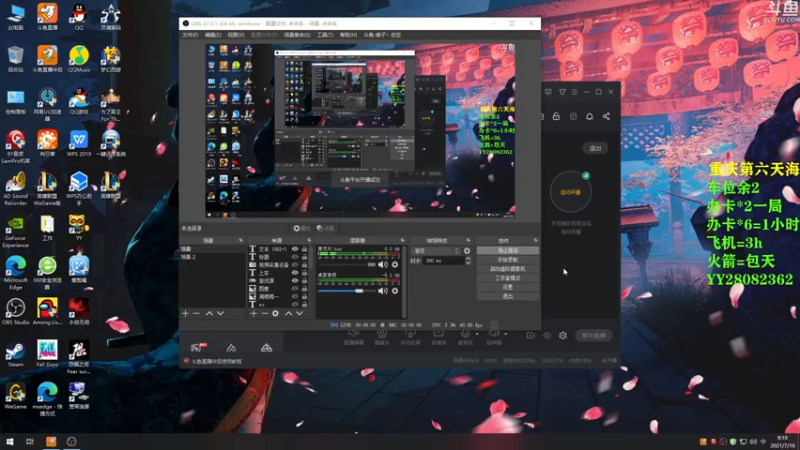800x450 pixels.
Task: Expand Douyu speaker options arrow
Action: (x=506, y=334)
